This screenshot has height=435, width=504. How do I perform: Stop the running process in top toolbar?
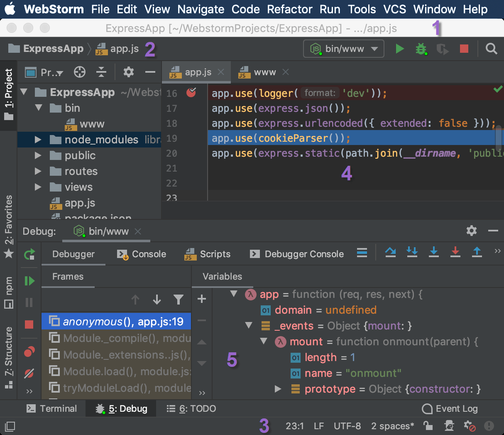click(464, 49)
